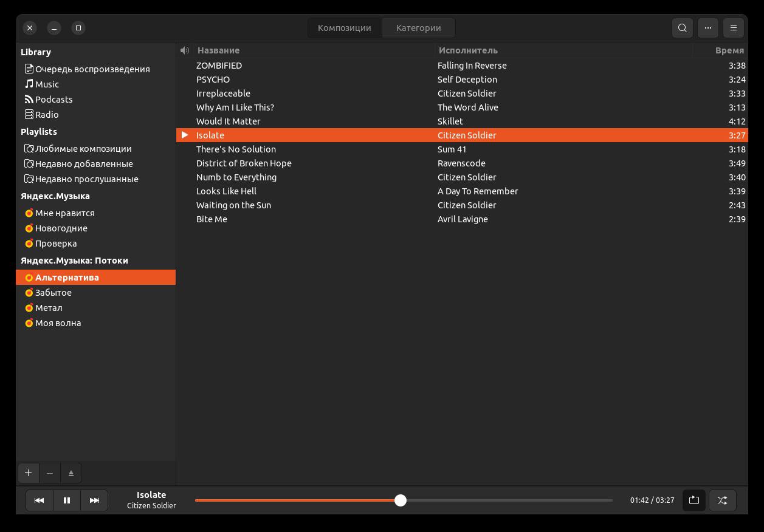Click the speaker playback-status column header

[x=185, y=50]
